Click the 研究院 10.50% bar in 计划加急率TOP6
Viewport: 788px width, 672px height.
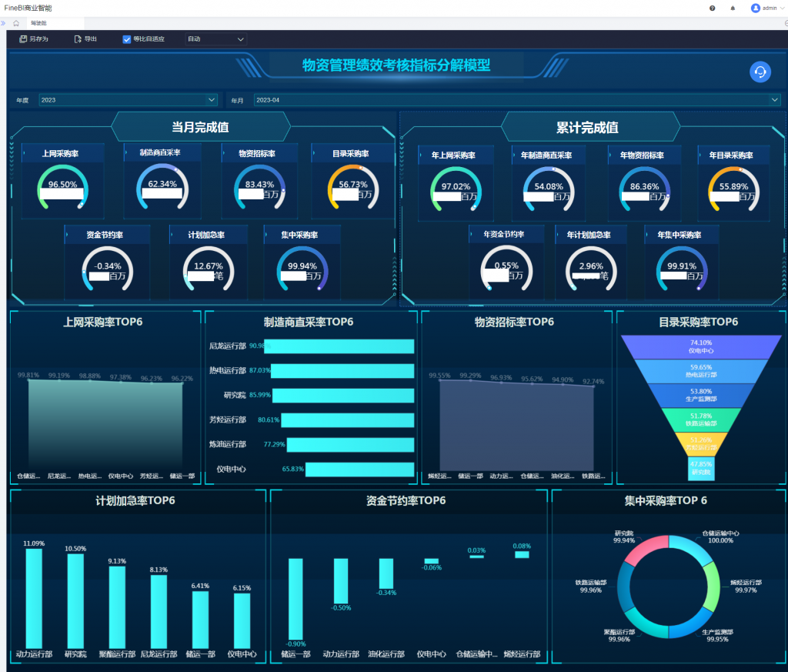coord(75,601)
